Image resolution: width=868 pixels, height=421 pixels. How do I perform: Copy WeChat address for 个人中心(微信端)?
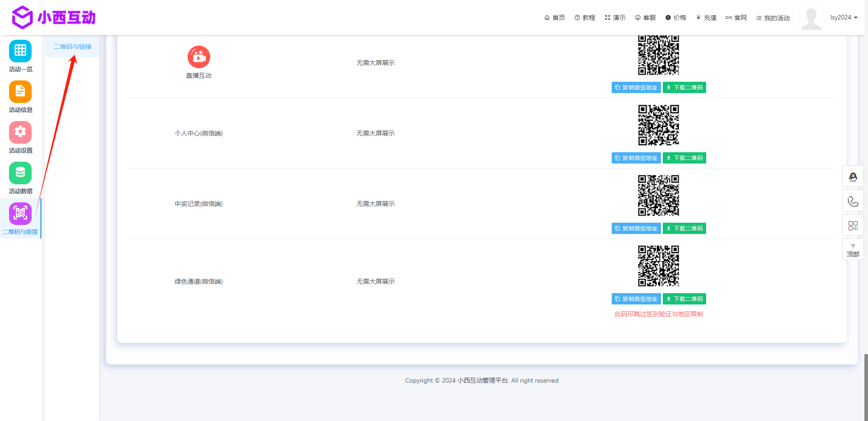pyautogui.click(x=636, y=158)
